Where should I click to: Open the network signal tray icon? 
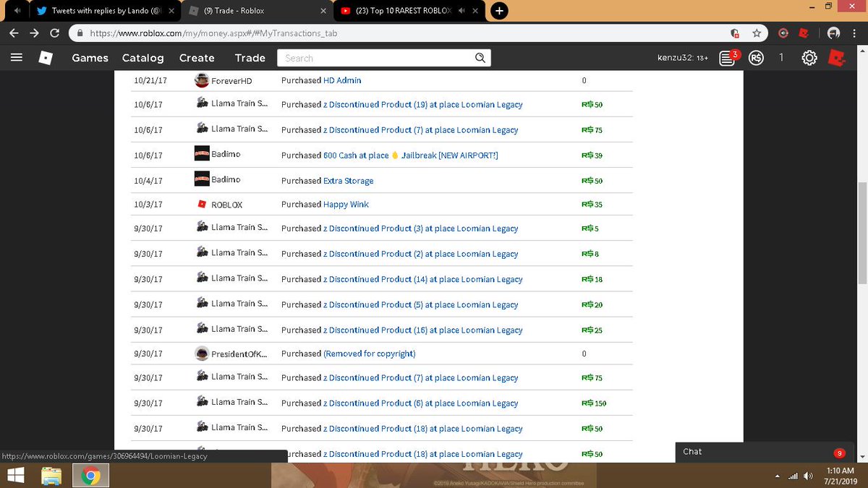pos(793,476)
